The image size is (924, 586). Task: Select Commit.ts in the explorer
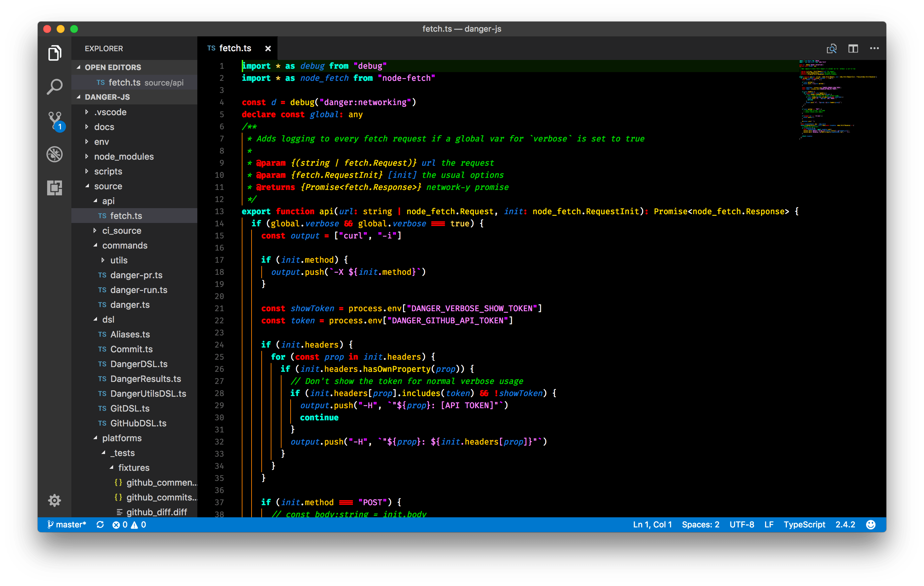132,349
